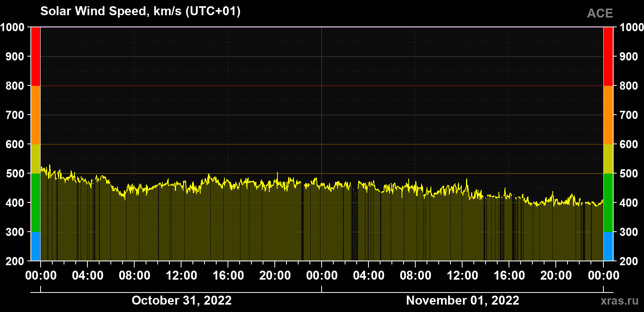
Task: Click the middle 00:00 midnight tick label
Action: click(322, 275)
